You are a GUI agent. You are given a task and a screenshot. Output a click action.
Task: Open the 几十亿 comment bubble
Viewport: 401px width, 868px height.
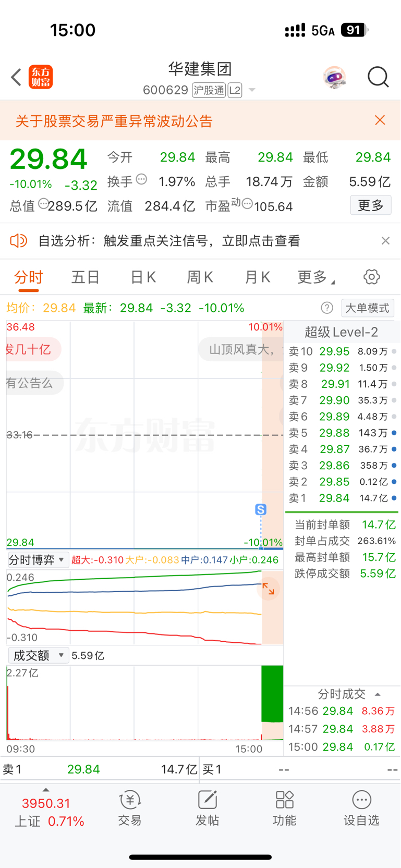pos(32,349)
